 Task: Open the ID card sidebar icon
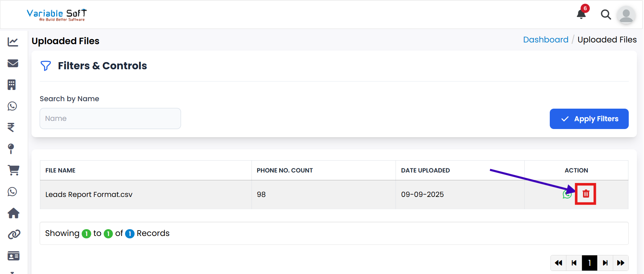14,256
